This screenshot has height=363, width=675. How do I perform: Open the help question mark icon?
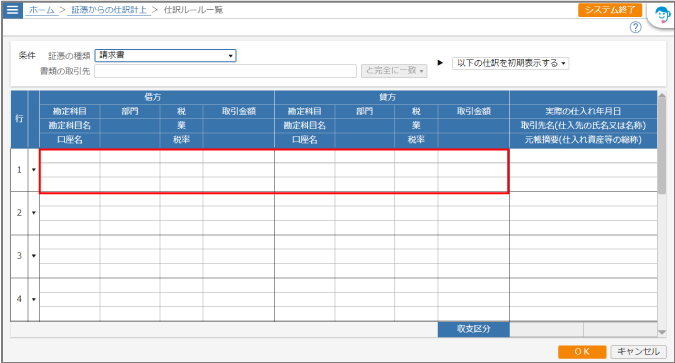635,28
